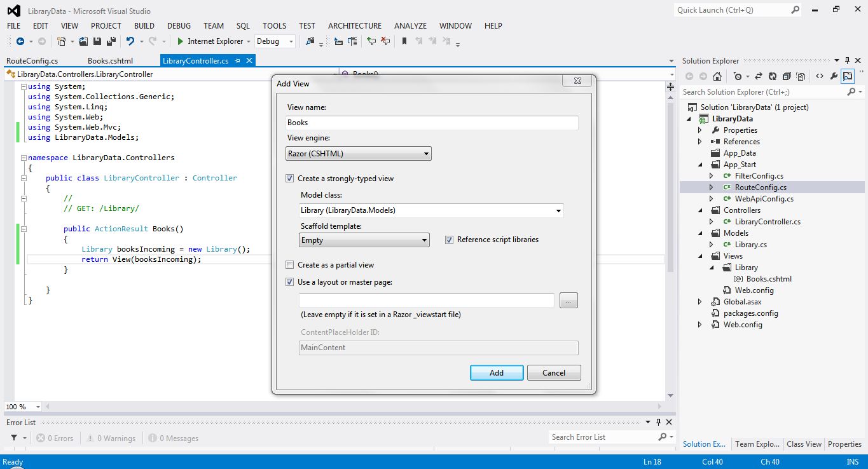Collapse the App_Start folder

tap(699, 165)
